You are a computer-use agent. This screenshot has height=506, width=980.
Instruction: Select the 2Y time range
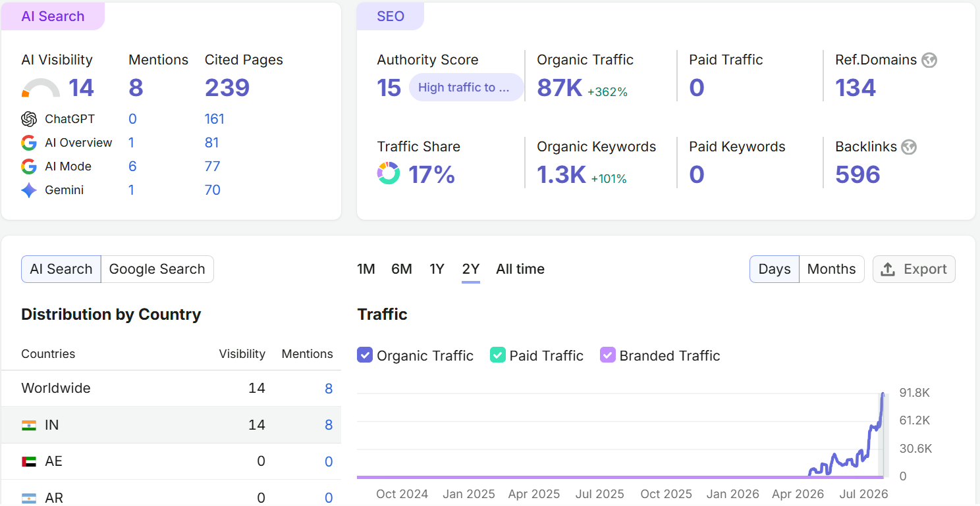tap(471, 269)
